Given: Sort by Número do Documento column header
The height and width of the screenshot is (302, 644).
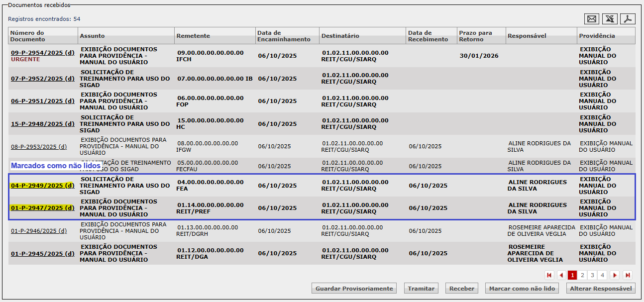Looking at the screenshot, I should point(27,36).
